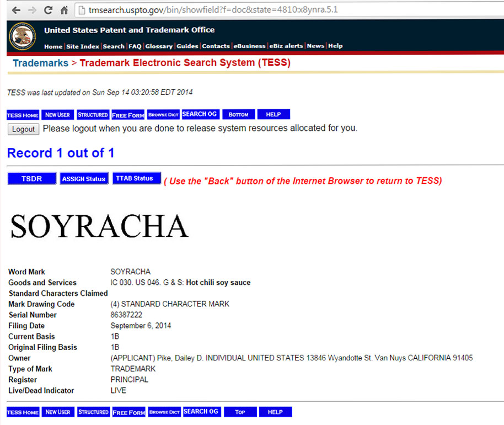Click bottom Browse Dict button
Screen dimensions: 504x425
point(164,412)
